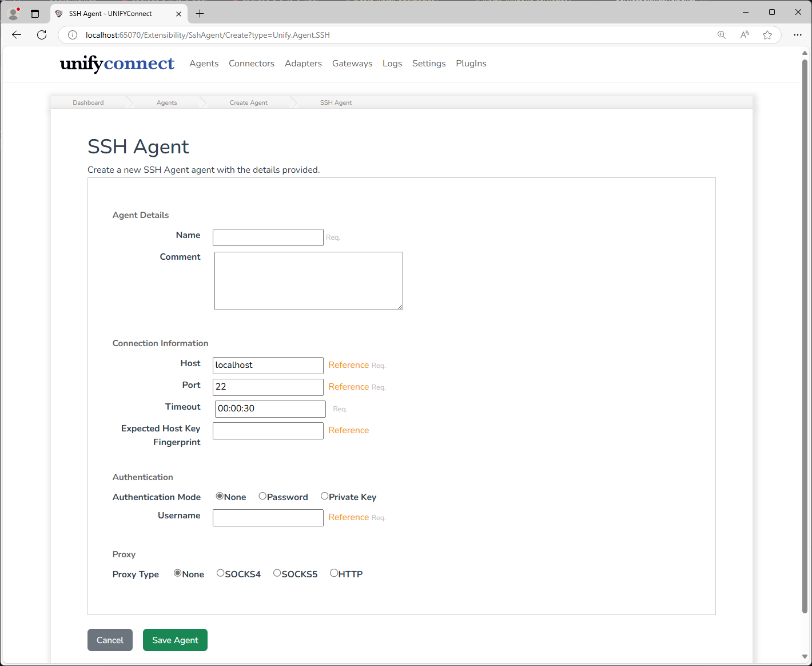This screenshot has height=666, width=812.
Task: Click the Connection Information section label
Action: [x=160, y=343]
